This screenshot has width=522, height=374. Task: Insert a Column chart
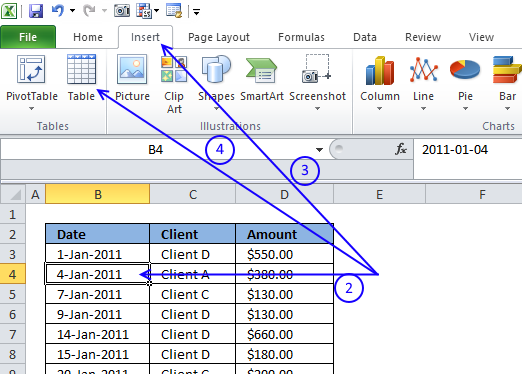[x=380, y=78]
